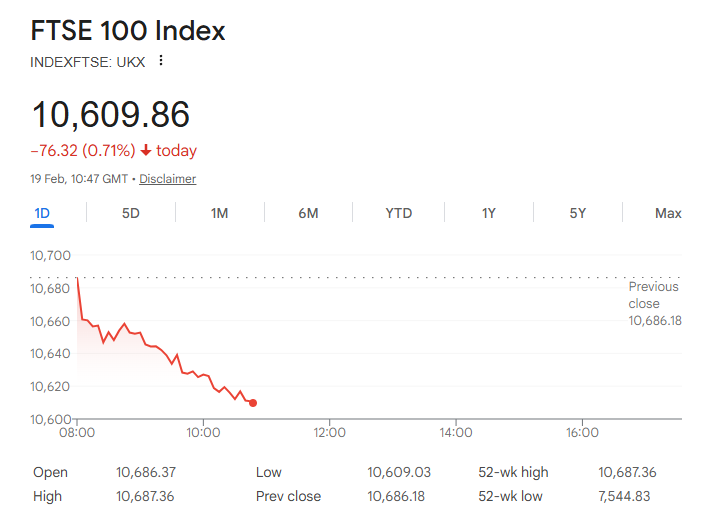
Task: Click the current price 10,609.86
Action: [x=111, y=115]
